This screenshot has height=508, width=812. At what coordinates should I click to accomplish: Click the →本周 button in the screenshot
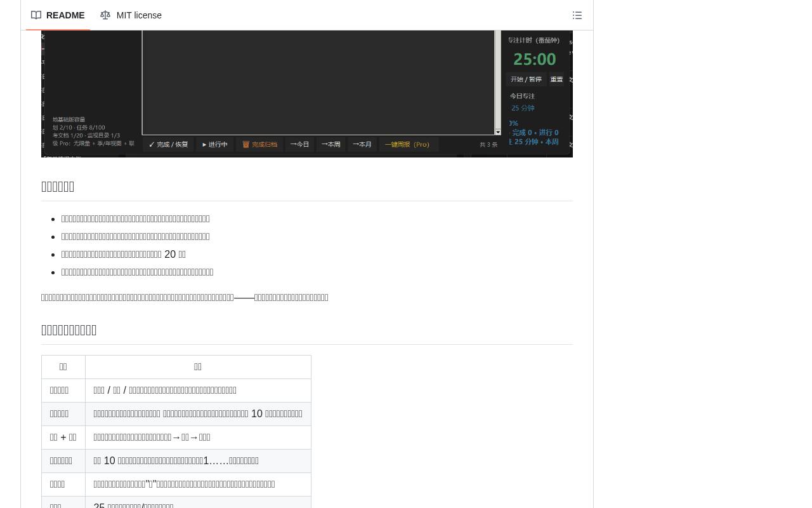[x=331, y=144]
